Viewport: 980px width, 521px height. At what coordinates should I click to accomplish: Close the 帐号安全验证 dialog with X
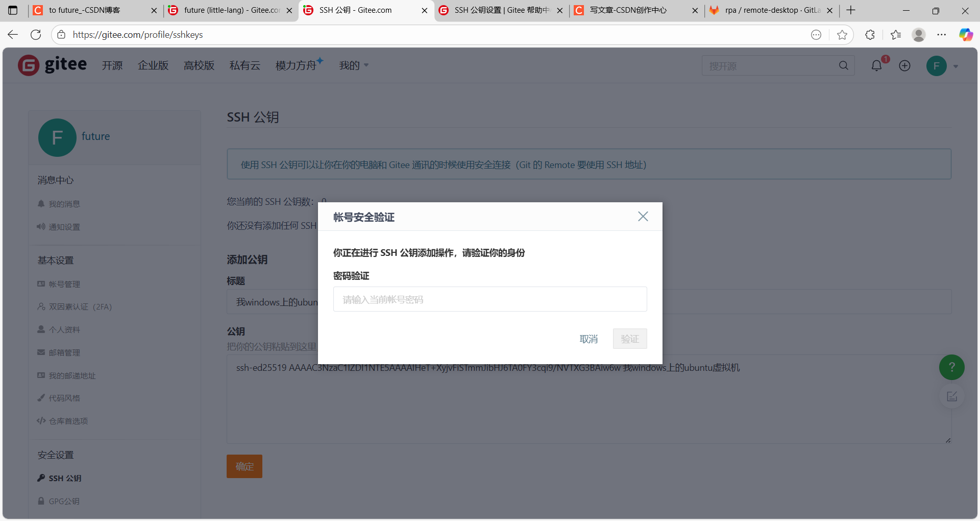[643, 217]
